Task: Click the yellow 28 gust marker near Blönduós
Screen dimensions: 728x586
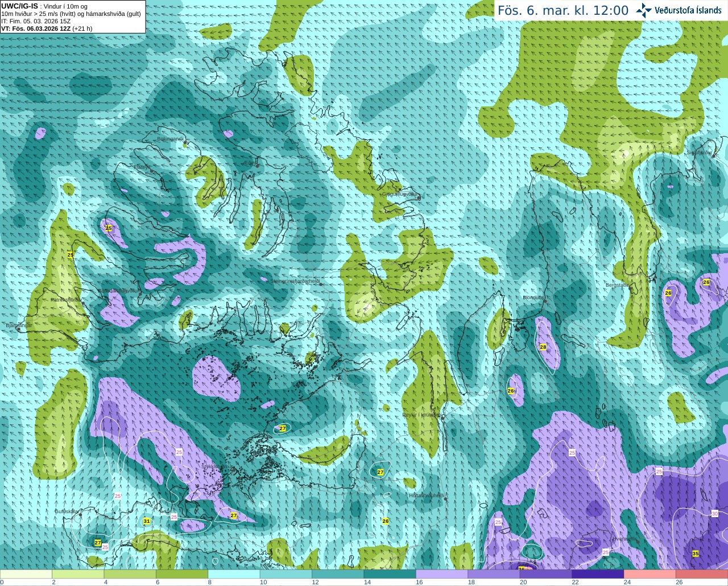Action: [x=543, y=347]
